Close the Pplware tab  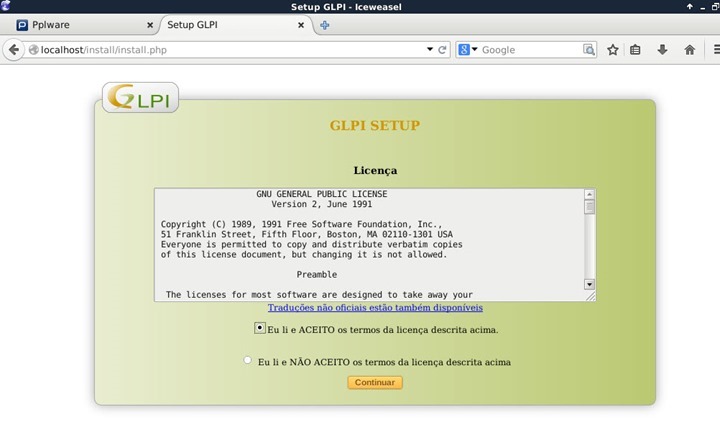pos(150,25)
